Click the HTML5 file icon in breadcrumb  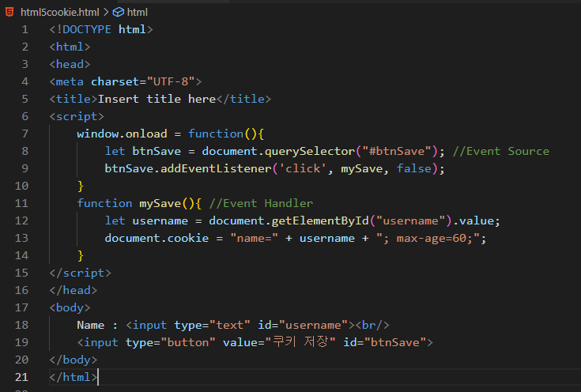(x=9, y=12)
